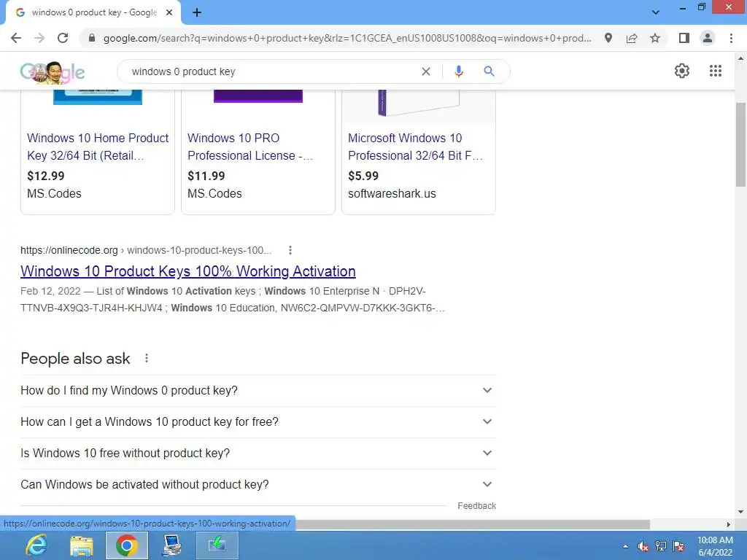This screenshot has height=560, width=747.
Task: Open People also ask options menu
Action: (147, 358)
